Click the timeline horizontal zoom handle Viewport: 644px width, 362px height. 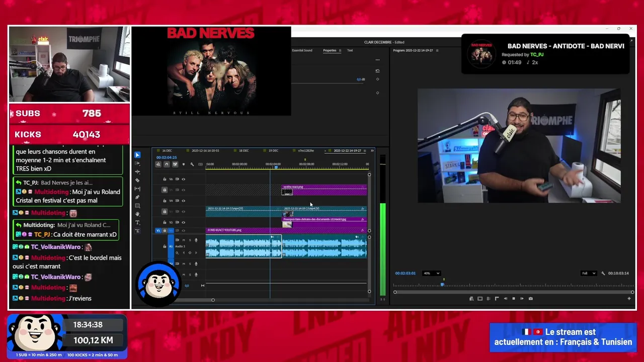(213, 300)
